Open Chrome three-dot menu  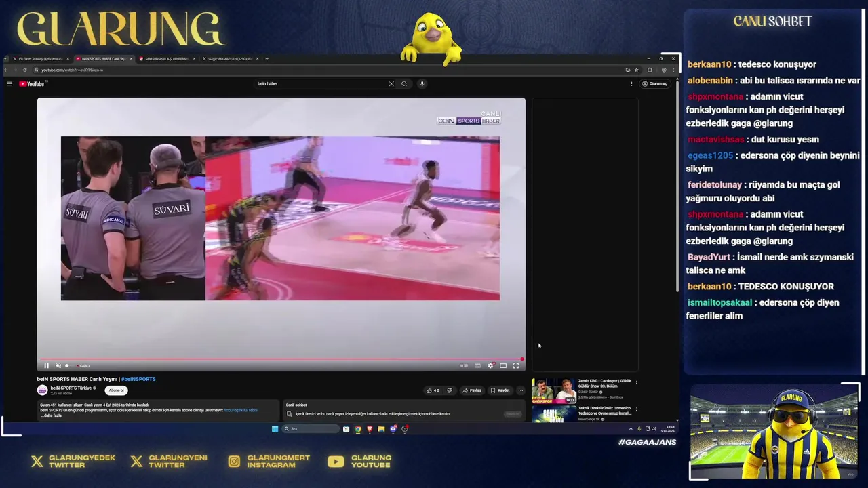673,70
